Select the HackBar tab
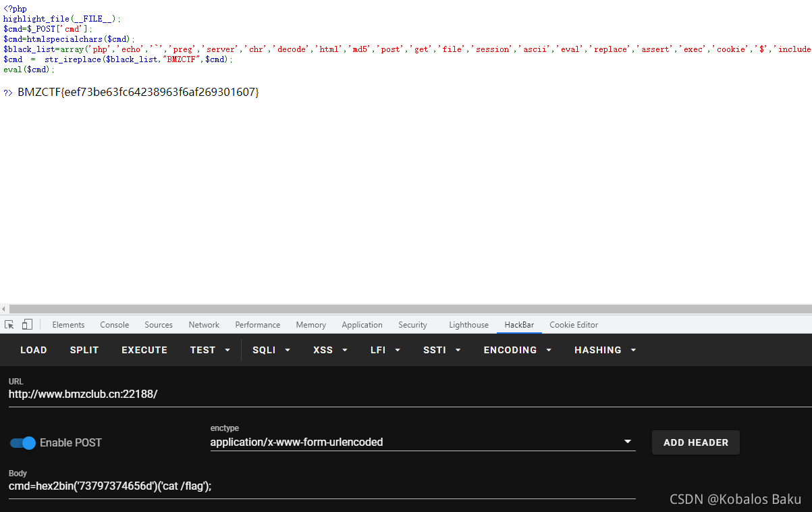This screenshot has width=812, height=512. [519, 325]
